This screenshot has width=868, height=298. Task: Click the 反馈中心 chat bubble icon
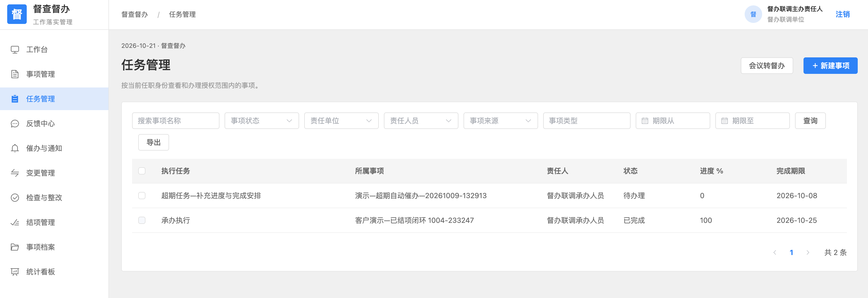(x=15, y=124)
